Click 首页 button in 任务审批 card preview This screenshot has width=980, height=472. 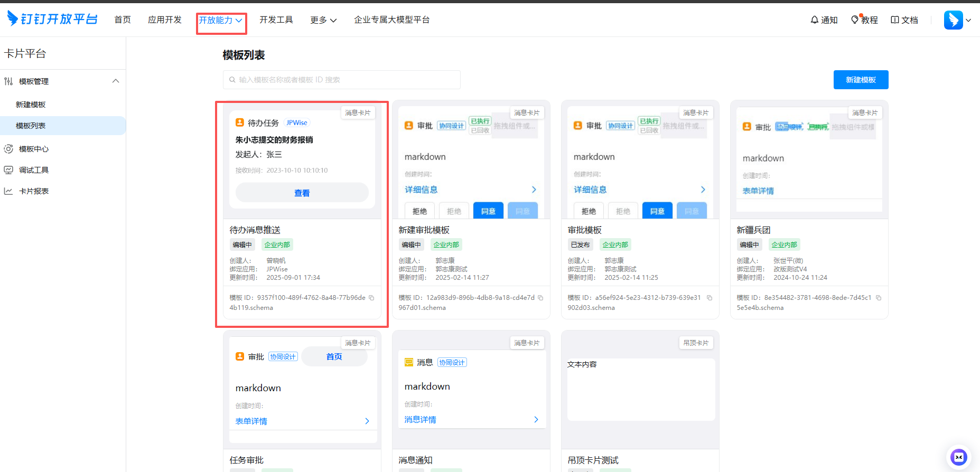click(x=334, y=357)
